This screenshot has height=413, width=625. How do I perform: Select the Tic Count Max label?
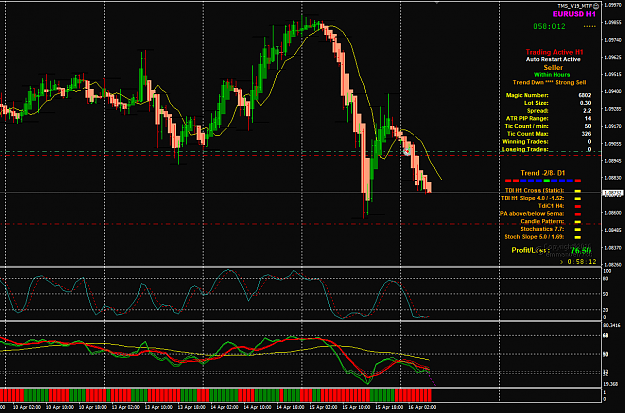click(528, 134)
